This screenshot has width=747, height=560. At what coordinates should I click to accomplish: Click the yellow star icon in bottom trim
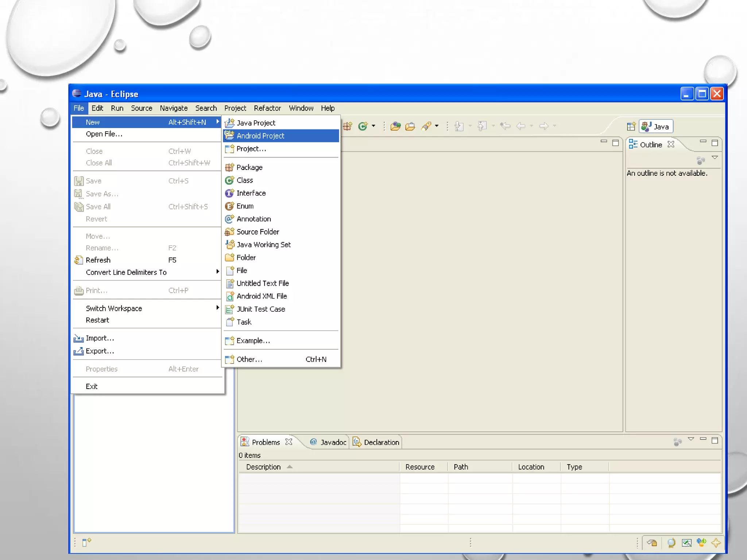[x=716, y=543]
